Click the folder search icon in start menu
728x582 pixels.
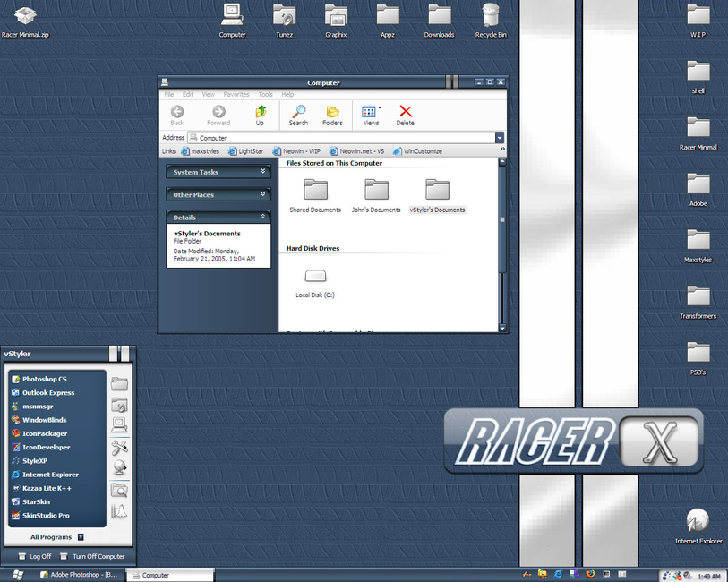tap(119, 490)
